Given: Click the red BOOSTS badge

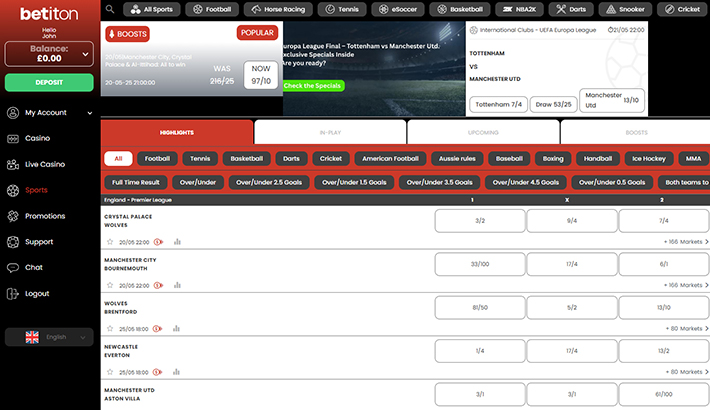Looking at the screenshot, I should tap(127, 34).
